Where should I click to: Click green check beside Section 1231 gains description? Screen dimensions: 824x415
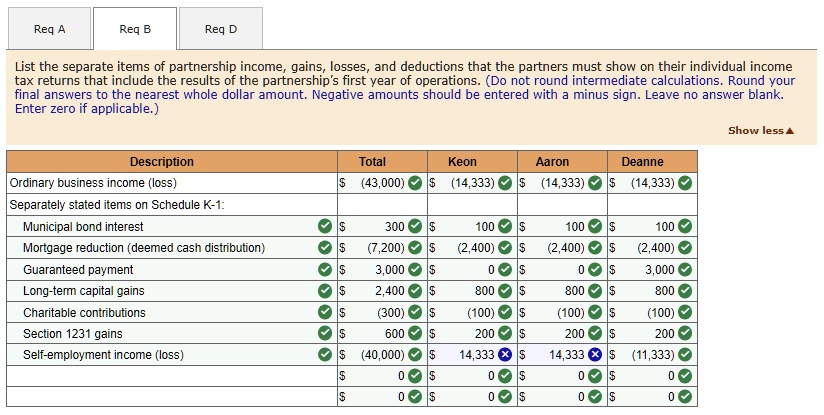(325, 334)
